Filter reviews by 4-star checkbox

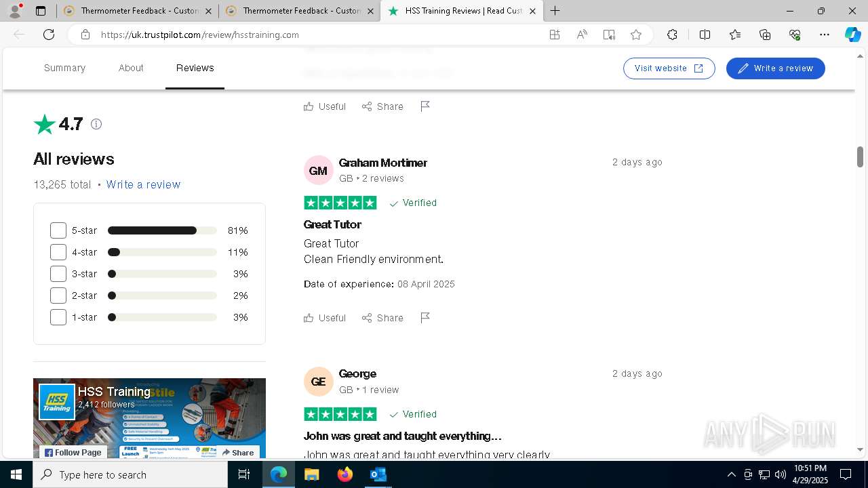tap(58, 252)
